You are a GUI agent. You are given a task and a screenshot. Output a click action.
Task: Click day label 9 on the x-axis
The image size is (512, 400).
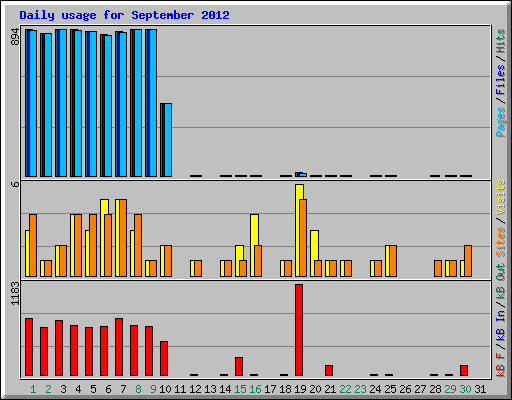point(153,389)
